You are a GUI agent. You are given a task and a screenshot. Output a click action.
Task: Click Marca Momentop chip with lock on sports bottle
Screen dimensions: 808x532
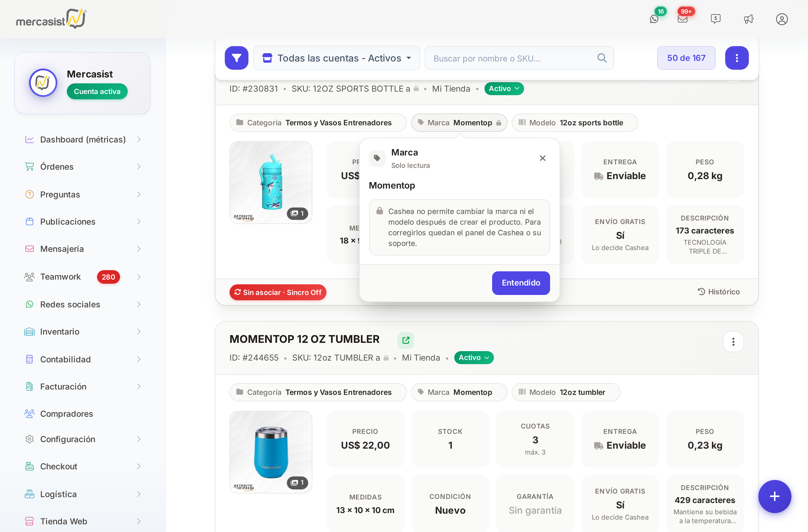click(459, 122)
